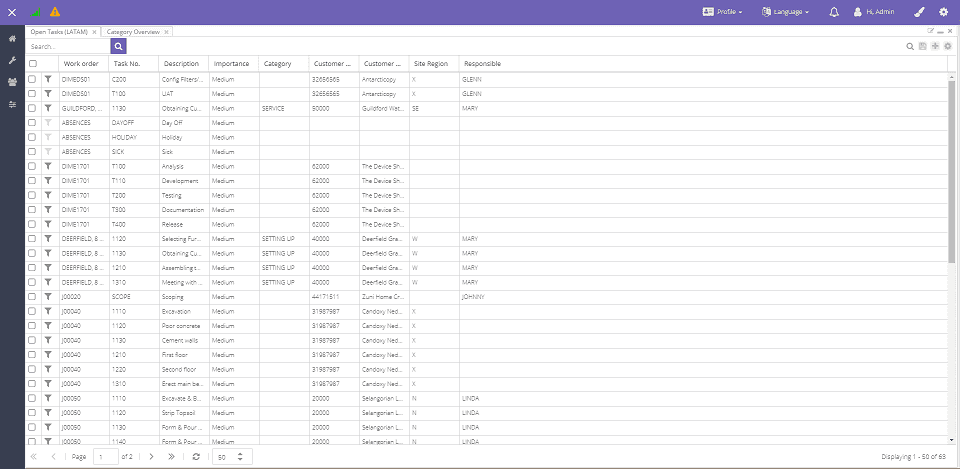
Task: Click the 'Zuni Home Cr...' customer cell
Action: [384, 296]
